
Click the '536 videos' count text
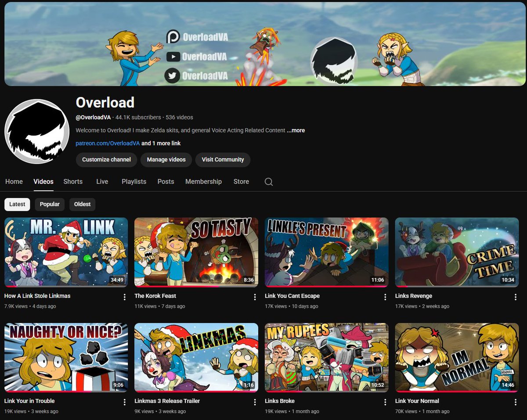[179, 118]
